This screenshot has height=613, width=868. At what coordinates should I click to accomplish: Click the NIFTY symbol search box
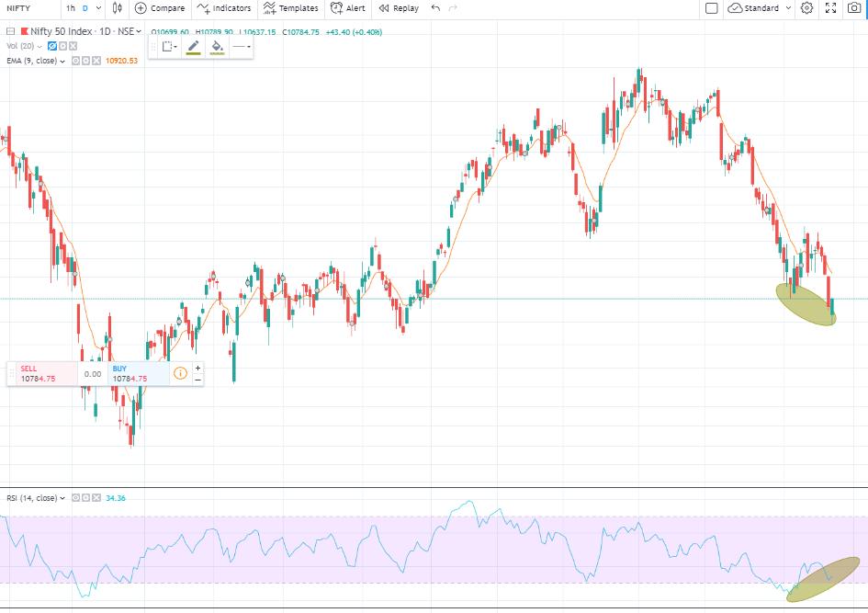[30, 7]
